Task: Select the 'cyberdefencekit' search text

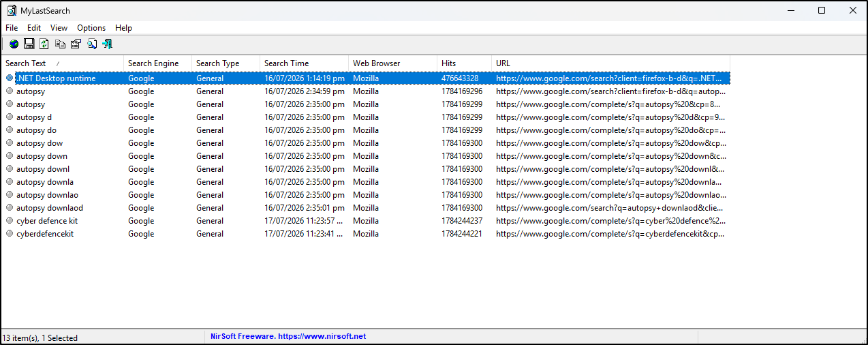Action: coord(45,234)
